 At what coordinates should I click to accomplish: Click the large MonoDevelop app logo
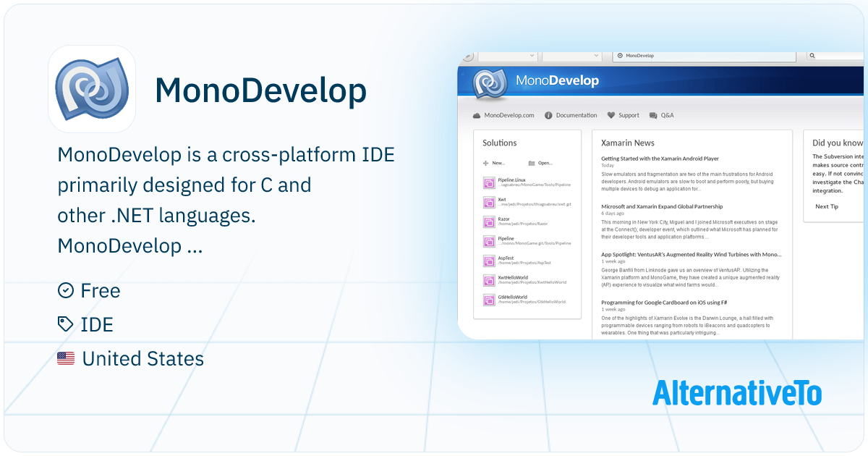pyautogui.click(x=92, y=89)
